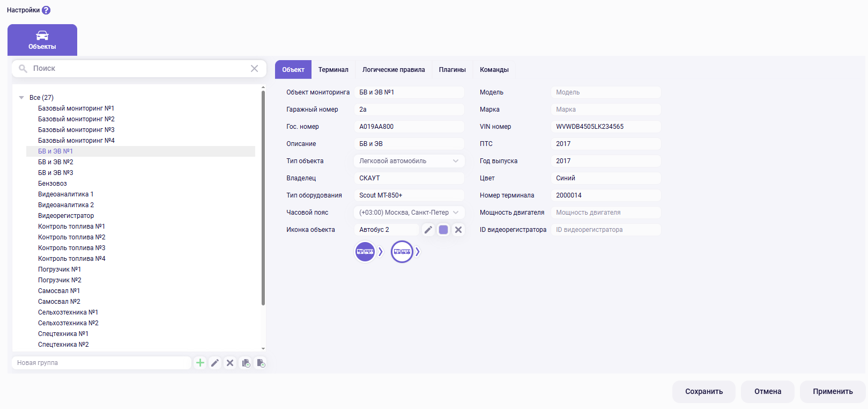The width and height of the screenshot is (868, 409).
Task: Switch to the Терминал tab
Action: click(x=333, y=70)
